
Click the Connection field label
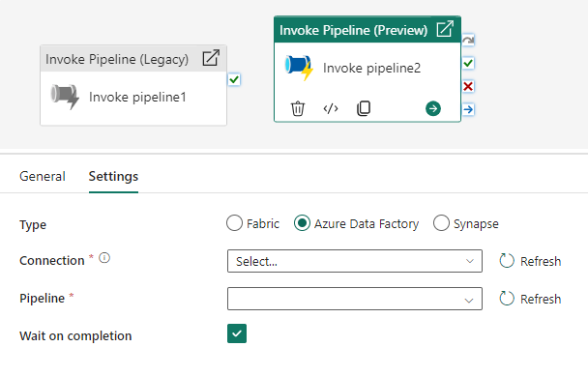point(52,260)
